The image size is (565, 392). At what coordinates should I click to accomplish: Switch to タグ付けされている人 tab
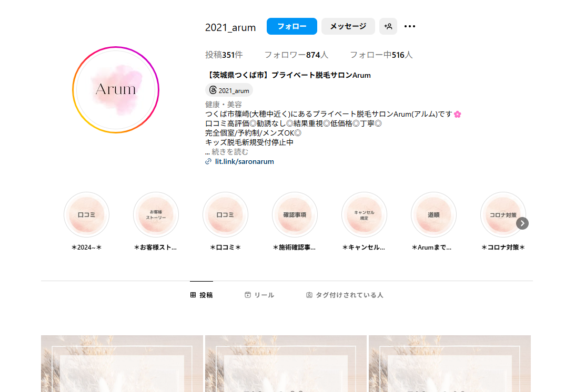[x=345, y=295]
